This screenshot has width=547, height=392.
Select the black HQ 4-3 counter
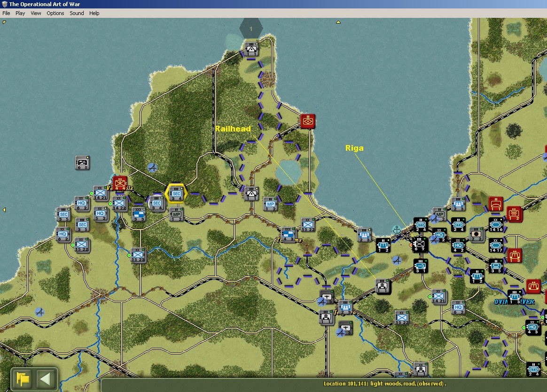[x=532, y=327]
